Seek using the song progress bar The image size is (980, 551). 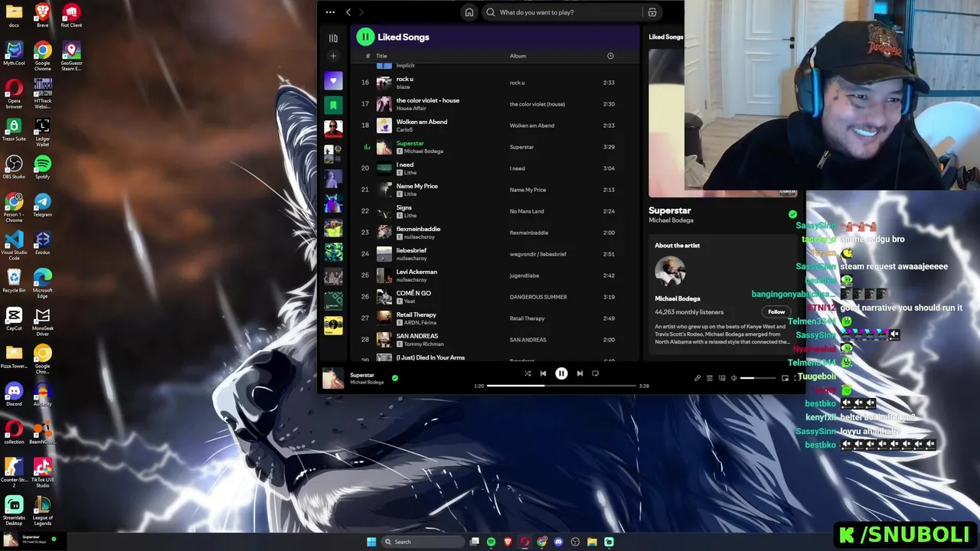point(561,386)
